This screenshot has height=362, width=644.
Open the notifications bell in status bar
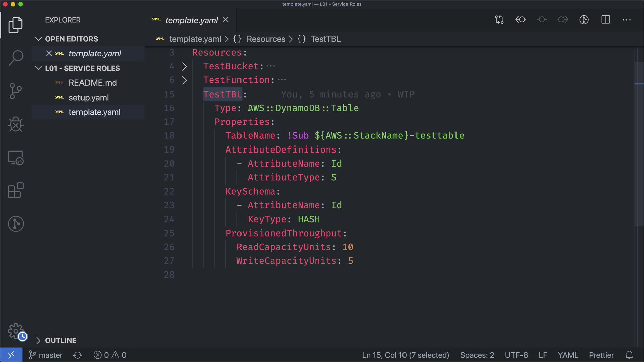coord(629,355)
